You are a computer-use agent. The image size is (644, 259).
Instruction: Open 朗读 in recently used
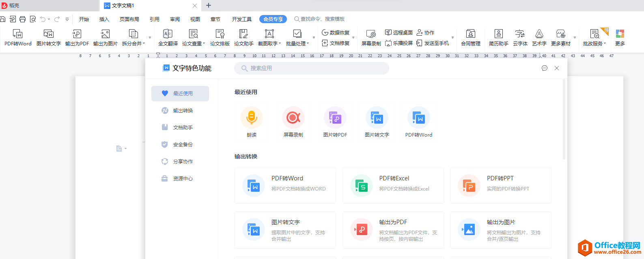(252, 122)
